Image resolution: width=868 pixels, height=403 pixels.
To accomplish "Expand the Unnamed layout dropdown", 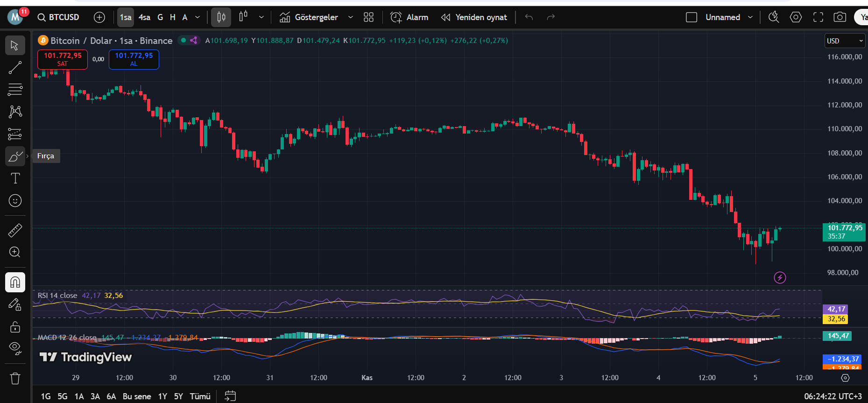I will pos(750,17).
